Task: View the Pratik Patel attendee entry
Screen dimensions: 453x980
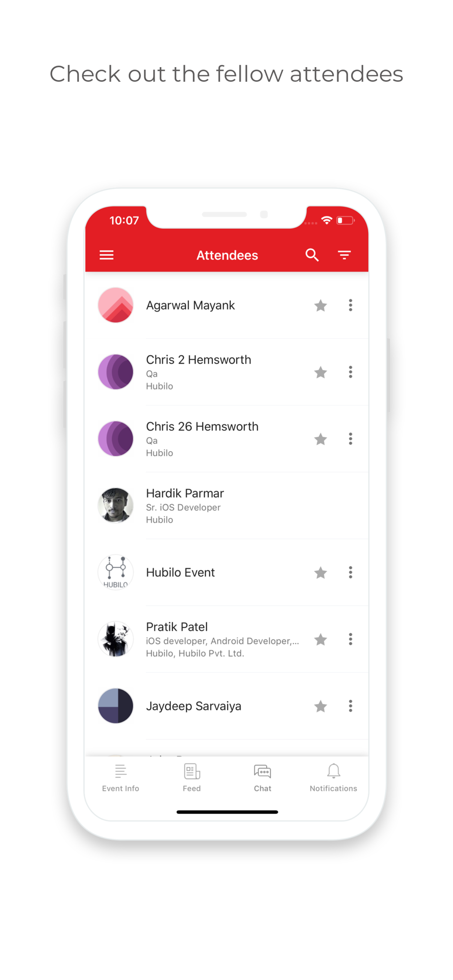Action: pyautogui.click(x=226, y=639)
